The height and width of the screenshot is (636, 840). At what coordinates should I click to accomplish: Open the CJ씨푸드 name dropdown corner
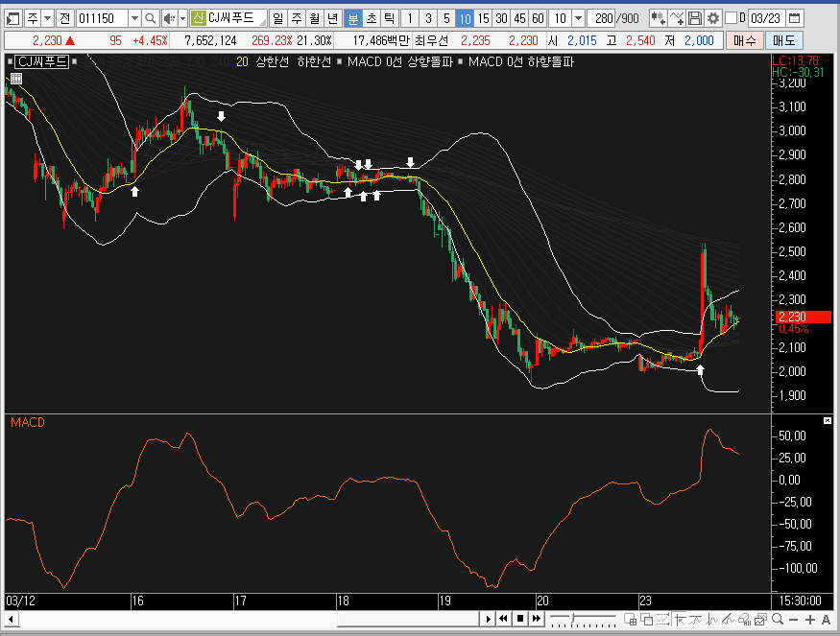(x=262, y=21)
